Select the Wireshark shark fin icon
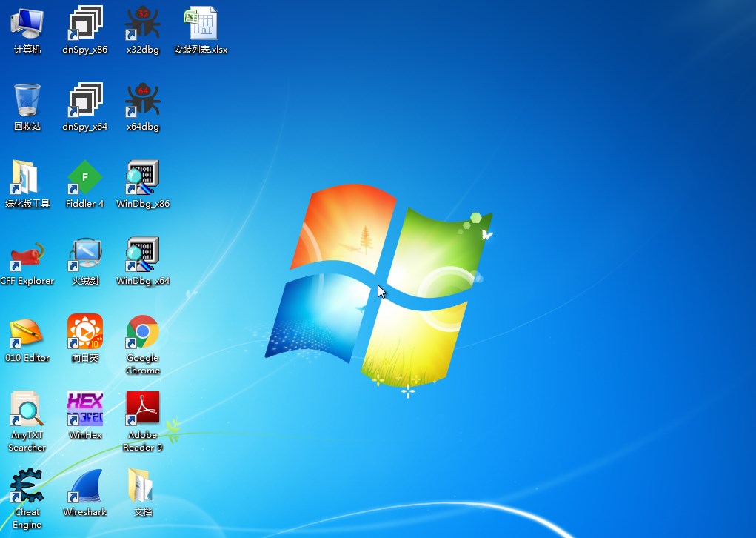 coord(85,486)
